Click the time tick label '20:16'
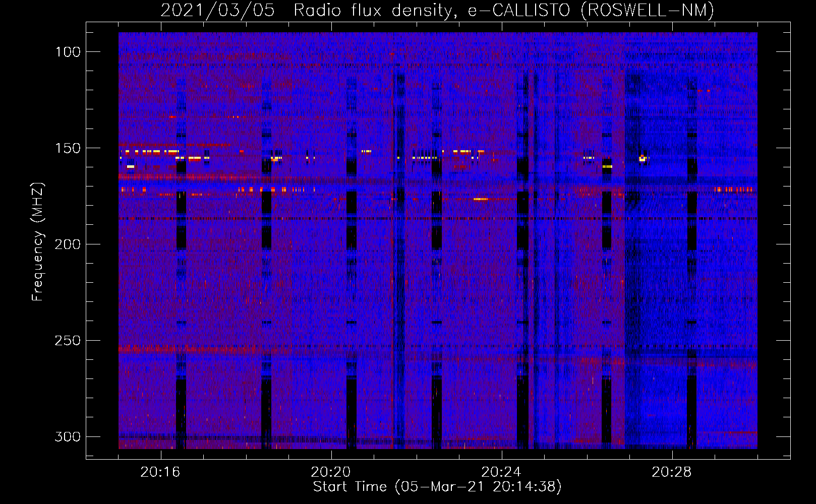 point(160,472)
